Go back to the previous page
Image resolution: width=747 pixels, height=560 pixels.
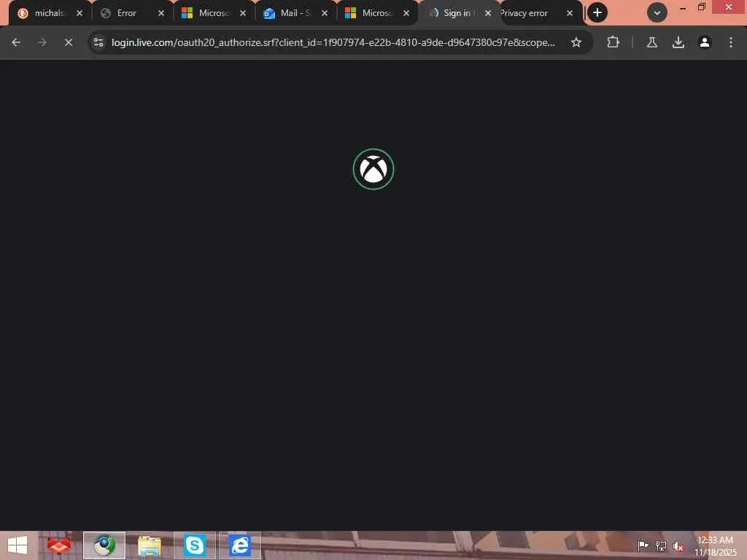[x=16, y=42]
